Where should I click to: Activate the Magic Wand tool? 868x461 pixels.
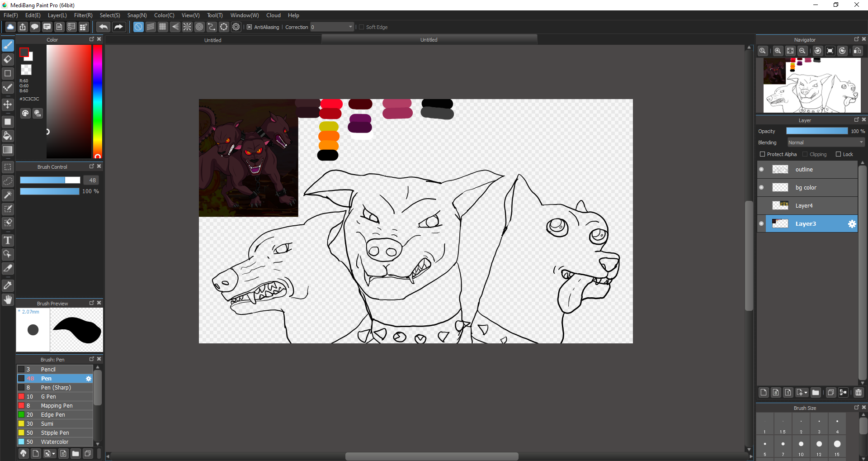coord(8,195)
